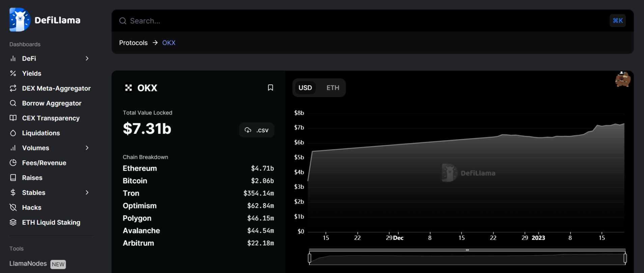
Task: Open CEX Transparency dashboard
Action: 51,118
